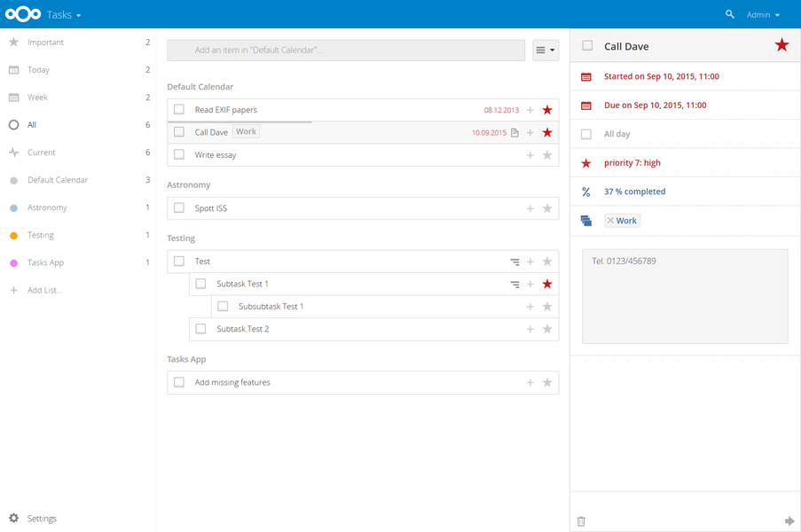Enable the All day checkbox
Screen dimensions: 801x532
click(x=586, y=134)
